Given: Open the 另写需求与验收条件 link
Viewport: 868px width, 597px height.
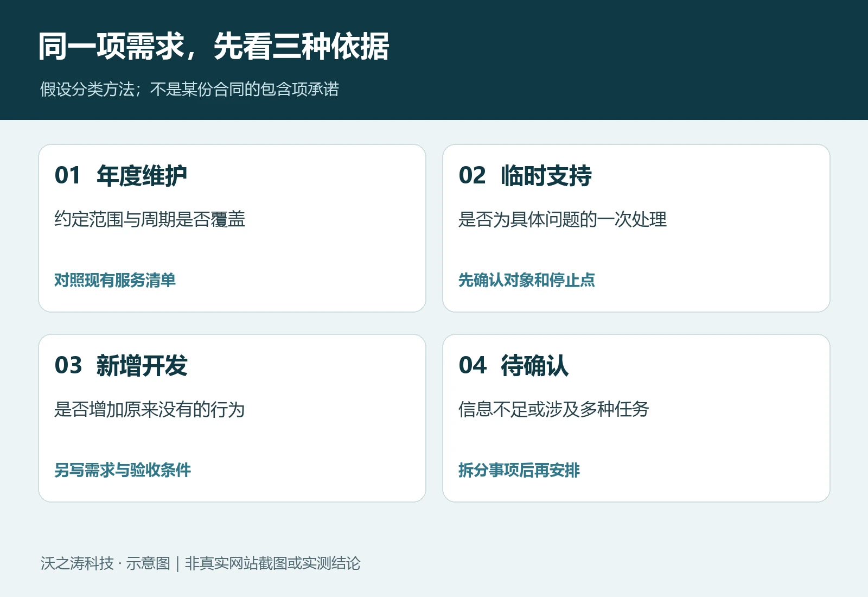Looking at the screenshot, I should [123, 470].
